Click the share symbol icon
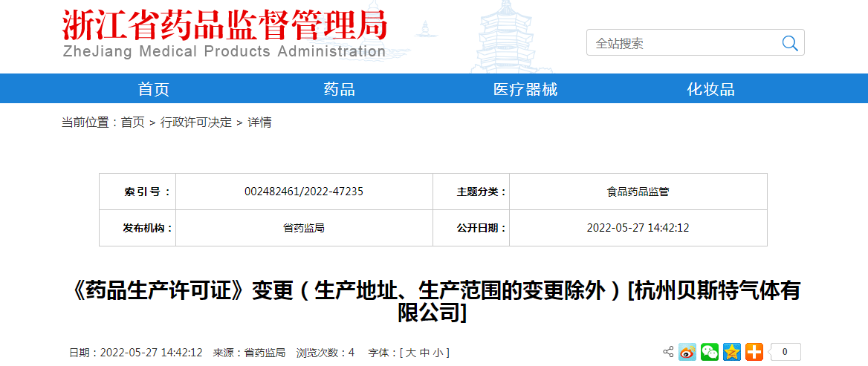This screenshot has height=366, width=868. 668,352
